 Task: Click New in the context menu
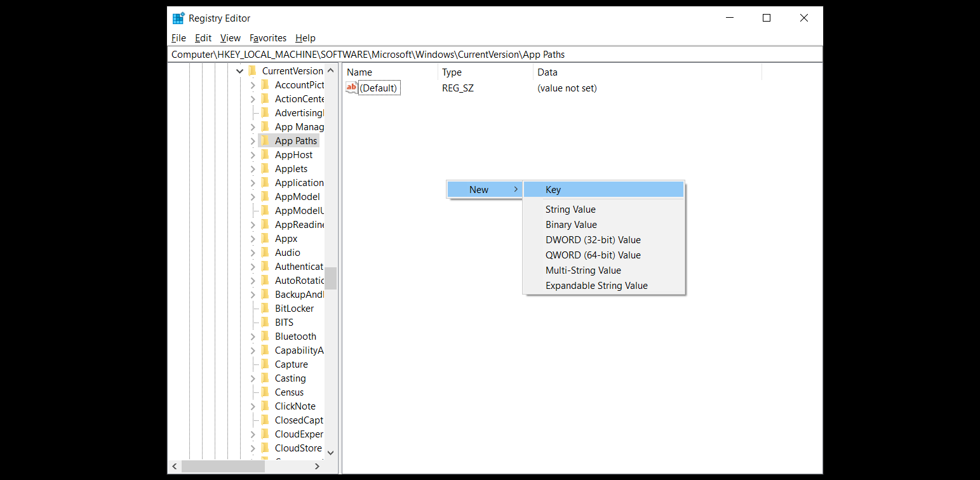485,189
